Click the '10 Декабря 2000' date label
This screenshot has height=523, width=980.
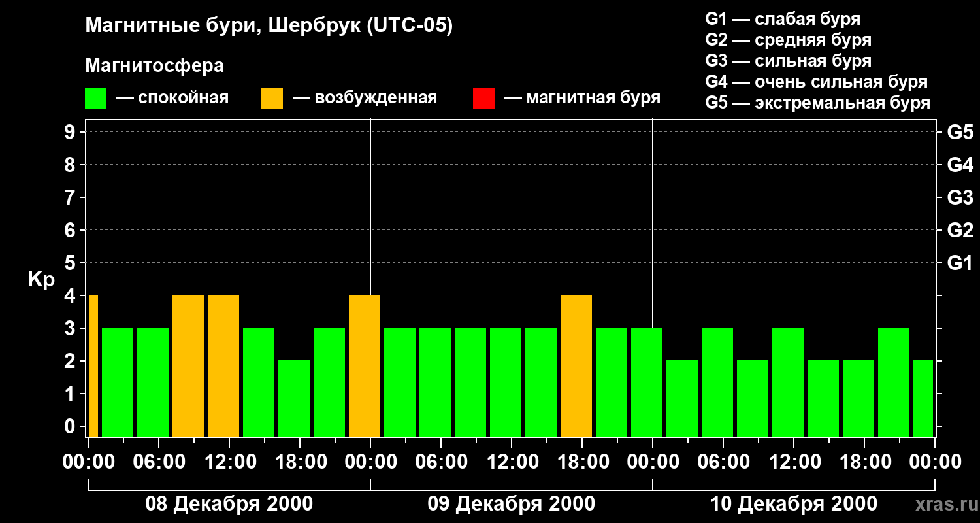tap(793, 504)
